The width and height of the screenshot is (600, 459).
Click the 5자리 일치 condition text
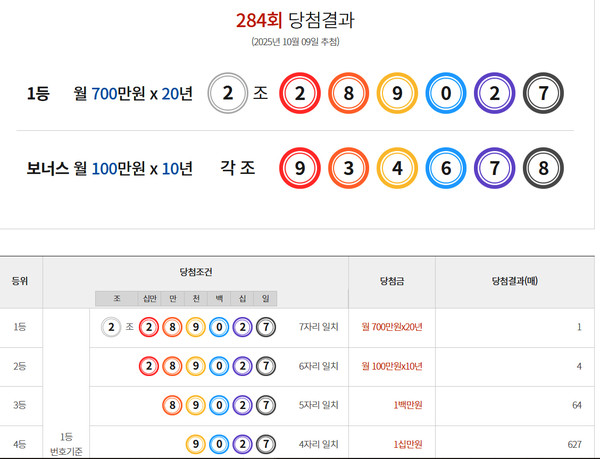point(319,405)
